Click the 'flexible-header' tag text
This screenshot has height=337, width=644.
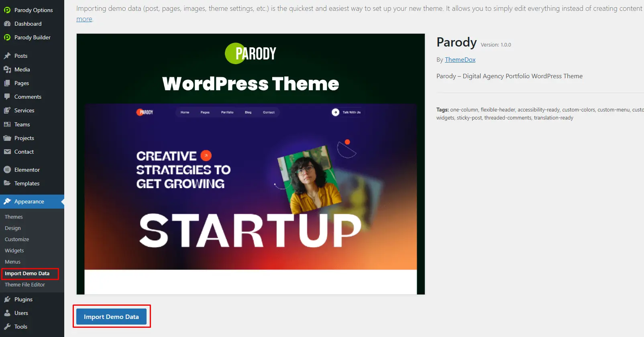[x=498, y=110]
